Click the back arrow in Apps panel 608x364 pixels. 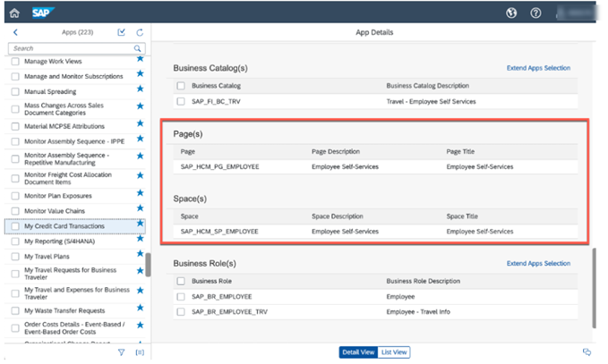point(15,32)
